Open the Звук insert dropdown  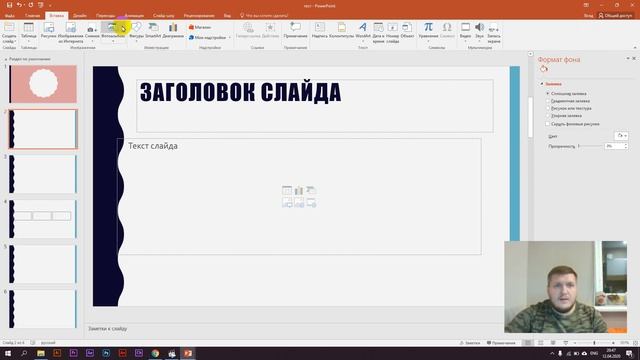(x=480, y=32)
